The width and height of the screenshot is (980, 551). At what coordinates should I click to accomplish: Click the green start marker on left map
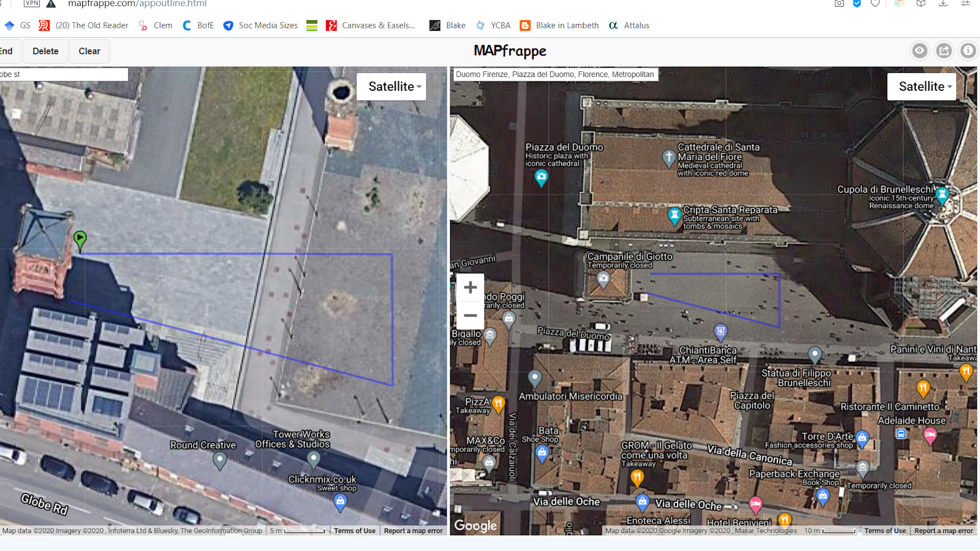80,240
